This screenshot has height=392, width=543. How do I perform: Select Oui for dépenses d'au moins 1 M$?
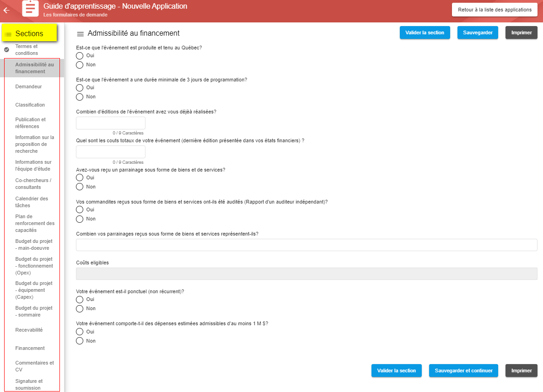pos(80,332)
